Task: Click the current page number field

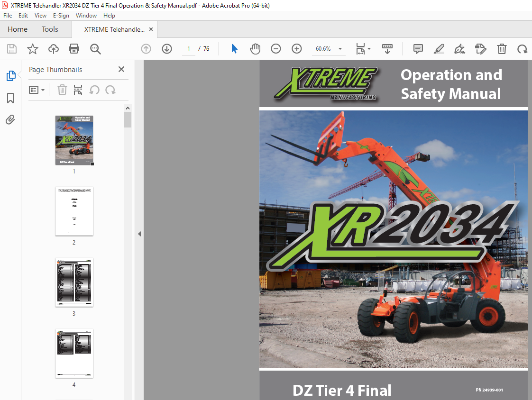Action: click(x=188, y=49)
